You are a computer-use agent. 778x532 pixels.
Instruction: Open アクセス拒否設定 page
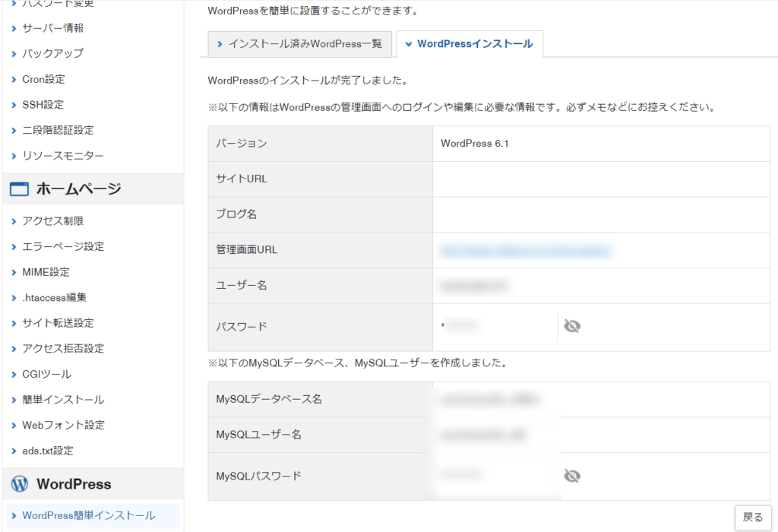click(x=64, y=348)
